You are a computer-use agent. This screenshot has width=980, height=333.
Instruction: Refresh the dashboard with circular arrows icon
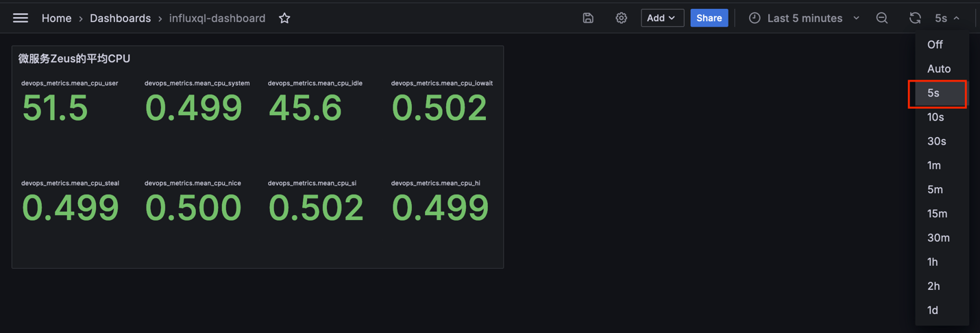[915, 18]
